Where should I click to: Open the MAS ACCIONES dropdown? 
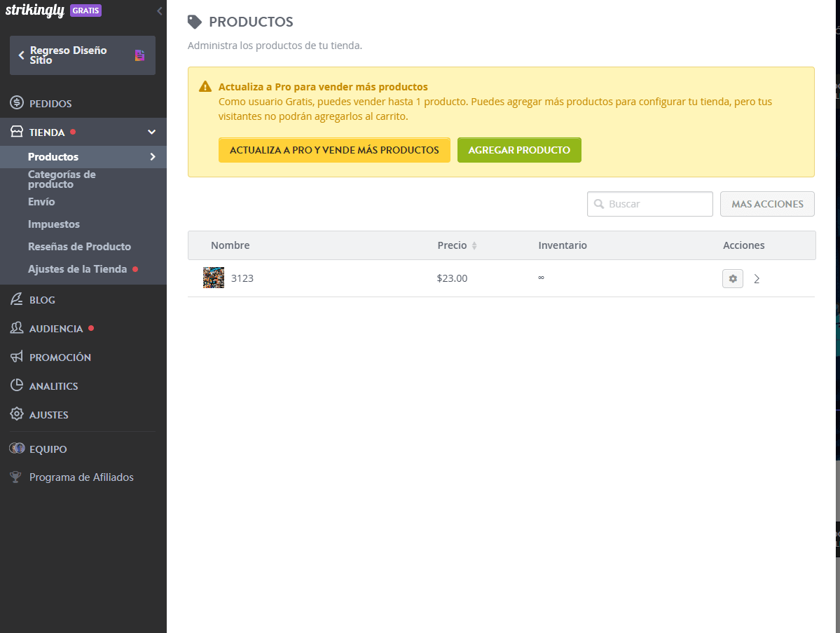767,204
